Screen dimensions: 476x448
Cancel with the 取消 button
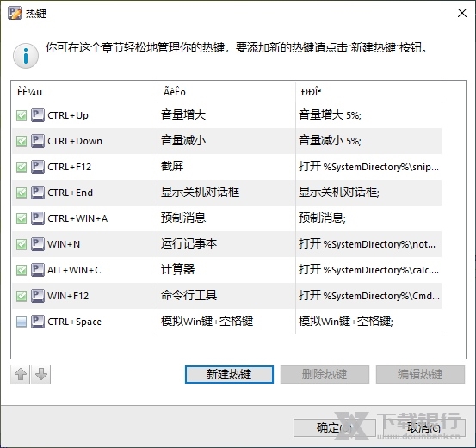click(x=424, y=427)
